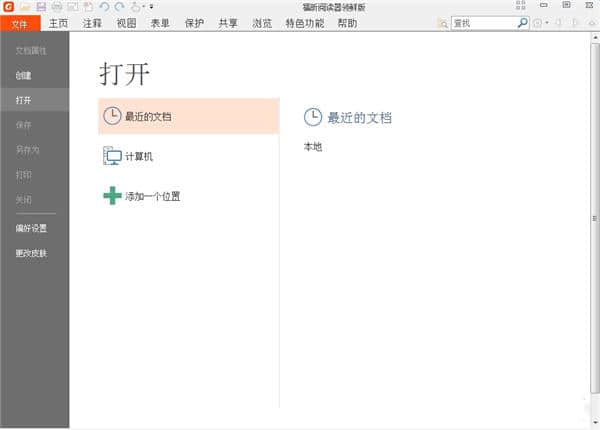This screenshot has width=600, height=430.
Task: Open the 主页 ribbon tab
Action: pos(59,22)
